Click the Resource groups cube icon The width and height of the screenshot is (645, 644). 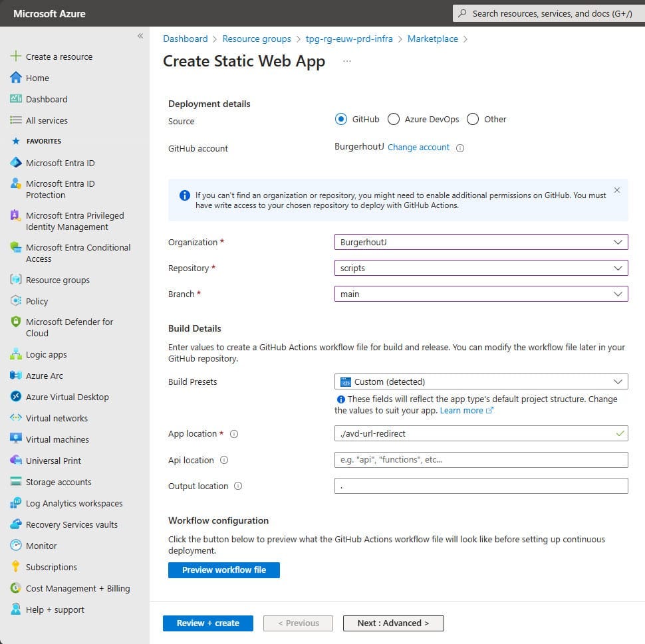16,280
